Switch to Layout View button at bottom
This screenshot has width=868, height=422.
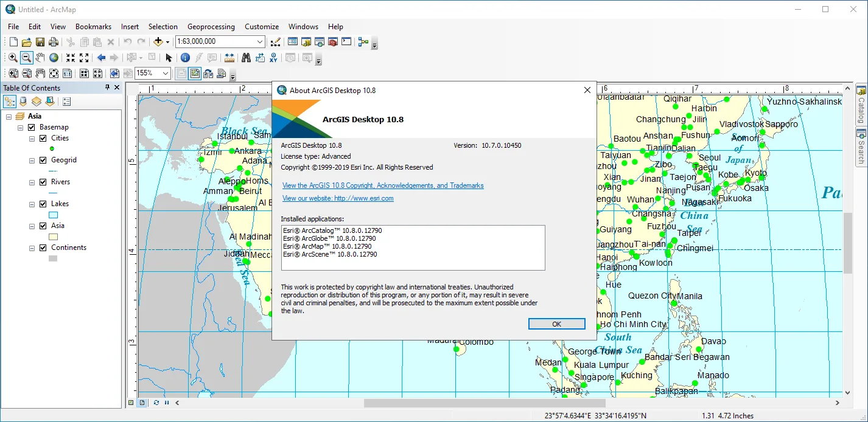(142, 403)
